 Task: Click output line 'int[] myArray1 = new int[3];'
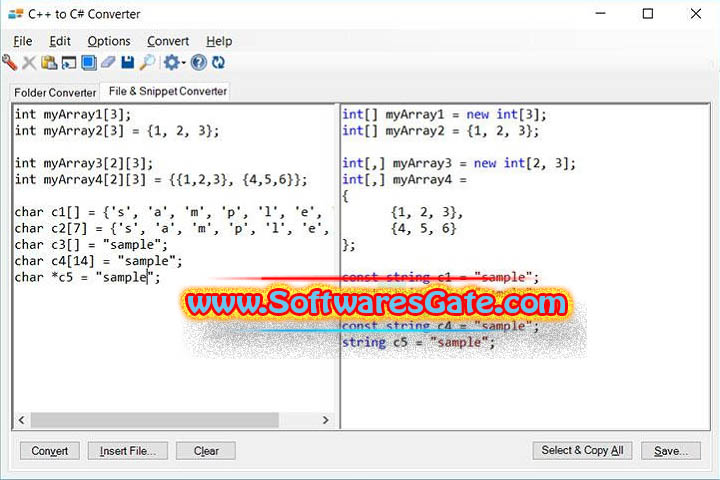[444, 114]
